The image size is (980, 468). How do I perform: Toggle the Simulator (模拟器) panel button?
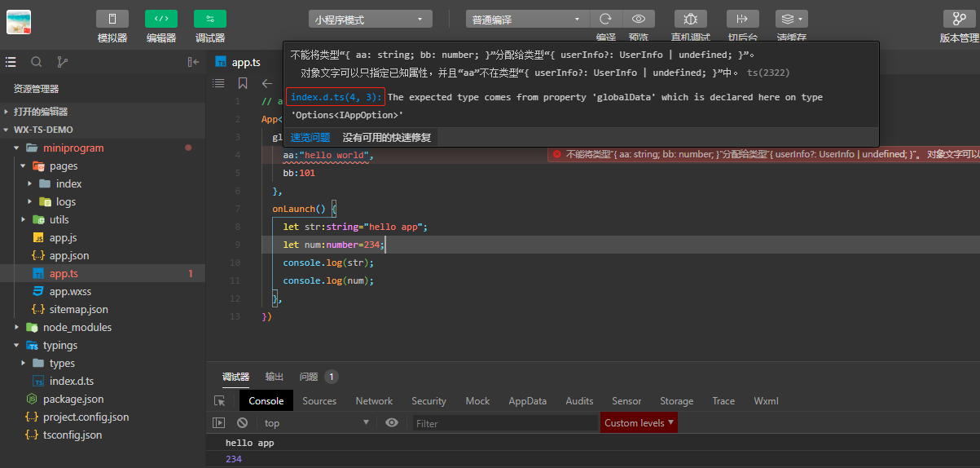click(x=112, y=19)
